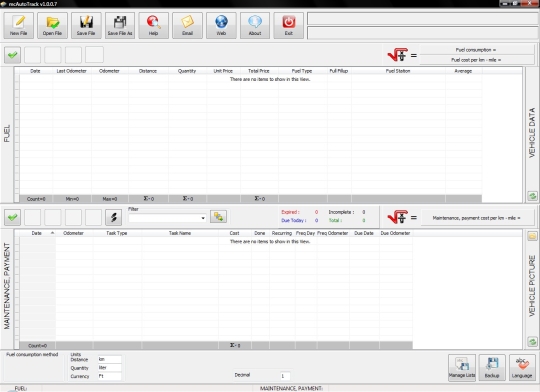Click the Task Name column header
This screenshot has width=540, height=392.
click(x=180, y=233)
